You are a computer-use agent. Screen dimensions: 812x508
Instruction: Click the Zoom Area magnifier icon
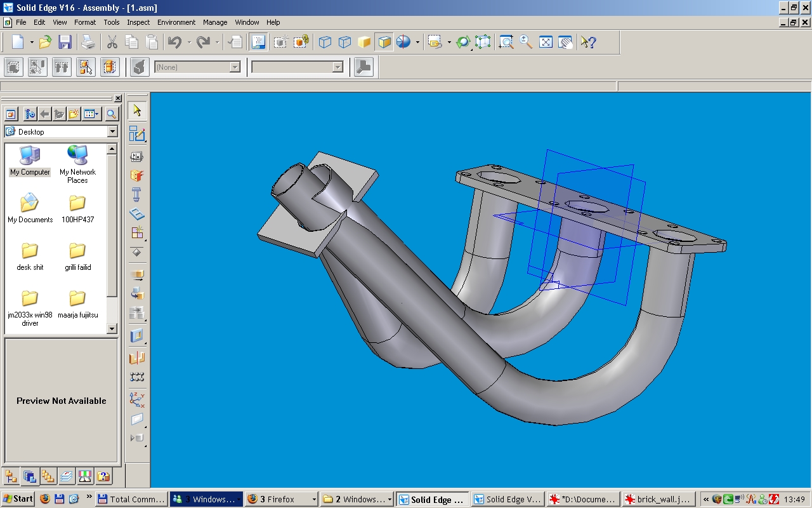[x=506, y=43]
